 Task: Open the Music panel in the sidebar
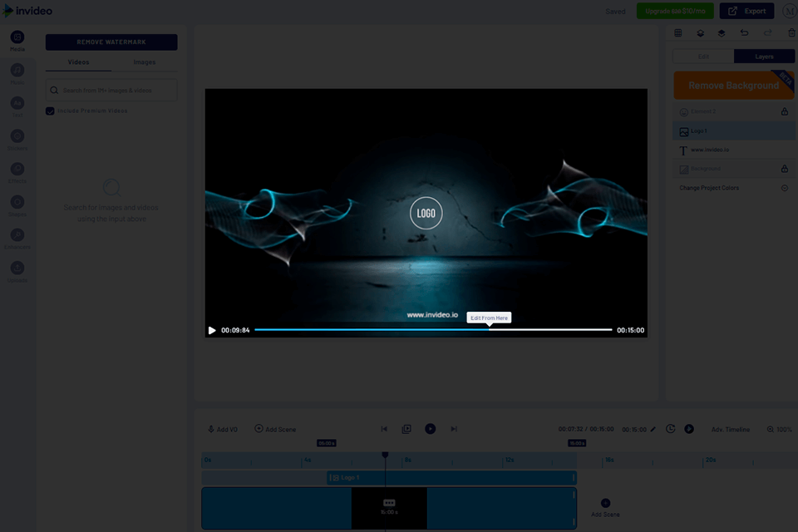(17, 69)
